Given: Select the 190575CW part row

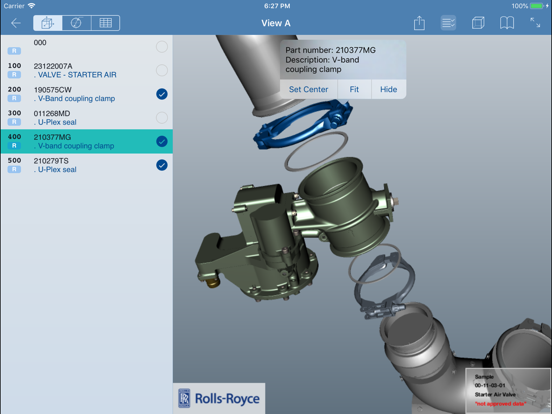Looking at the screenshot, I should coord(87,94).
